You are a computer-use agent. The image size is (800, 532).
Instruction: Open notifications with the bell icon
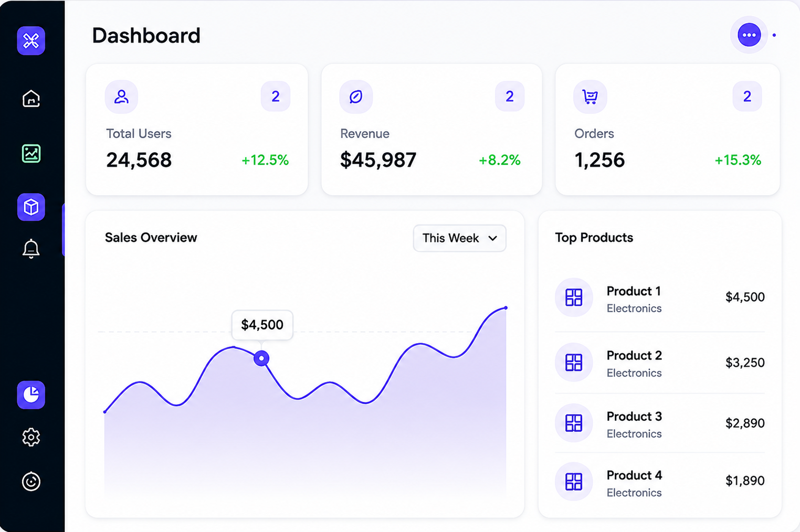(31, 249)
